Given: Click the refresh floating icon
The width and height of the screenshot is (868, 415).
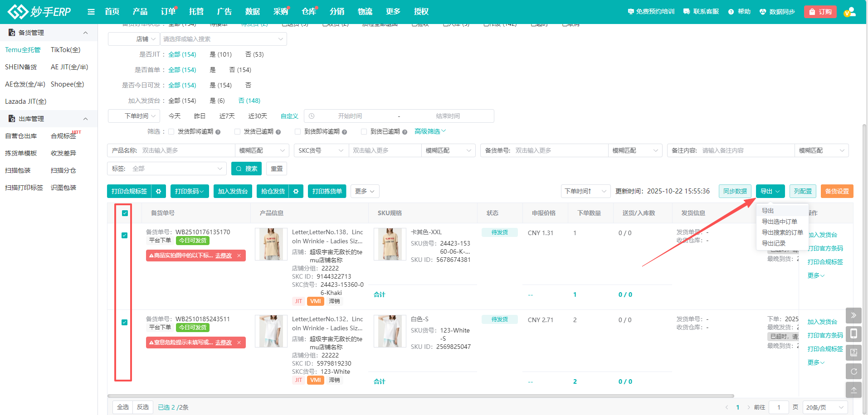Looking at the screenshot, I should [853, 372].
